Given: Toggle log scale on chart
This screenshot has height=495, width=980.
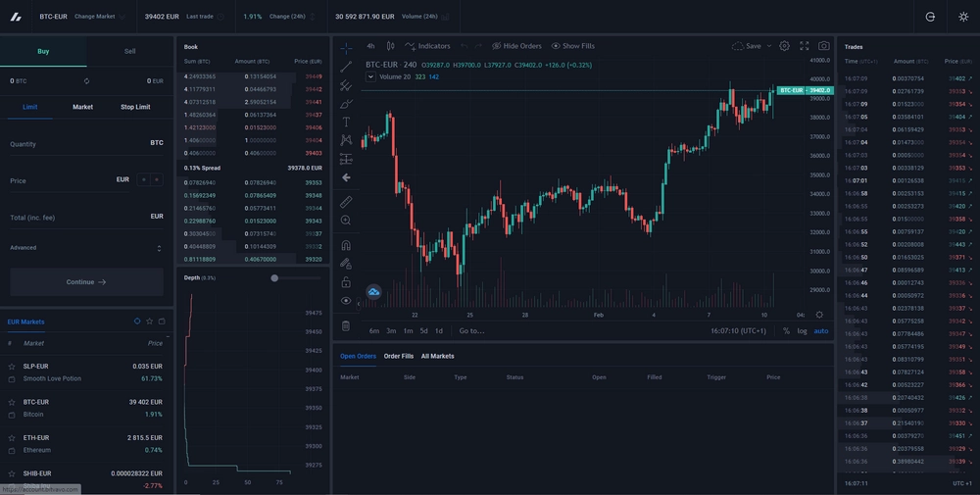Looking at the screenshot, I should (802, 330).
